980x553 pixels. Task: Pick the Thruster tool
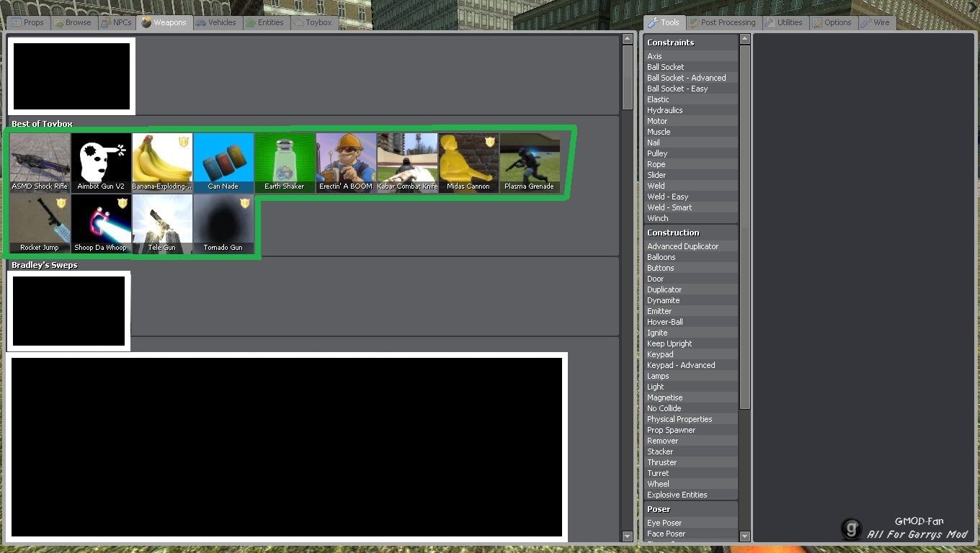coord(691,462)
